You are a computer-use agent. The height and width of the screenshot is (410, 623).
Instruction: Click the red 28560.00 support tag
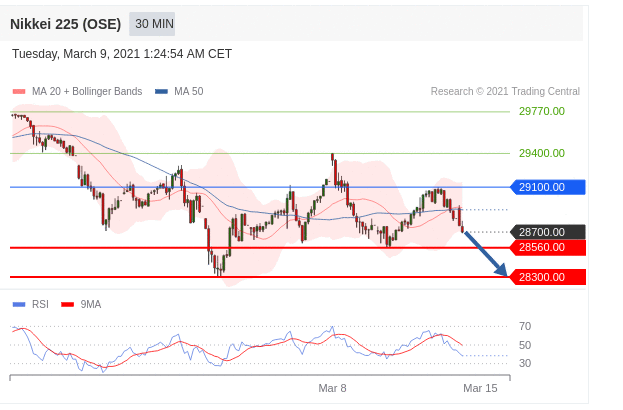(548, 248)
